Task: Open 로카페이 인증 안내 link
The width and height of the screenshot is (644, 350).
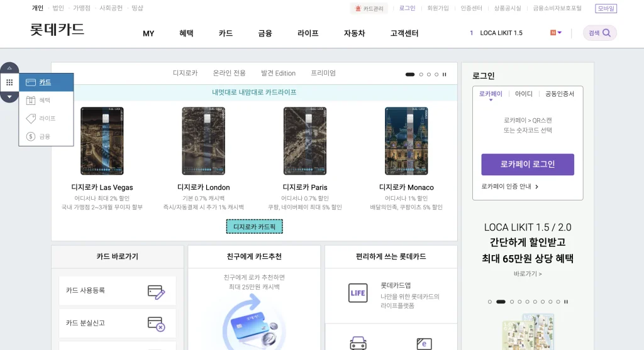Action: (x=509, y=186)
